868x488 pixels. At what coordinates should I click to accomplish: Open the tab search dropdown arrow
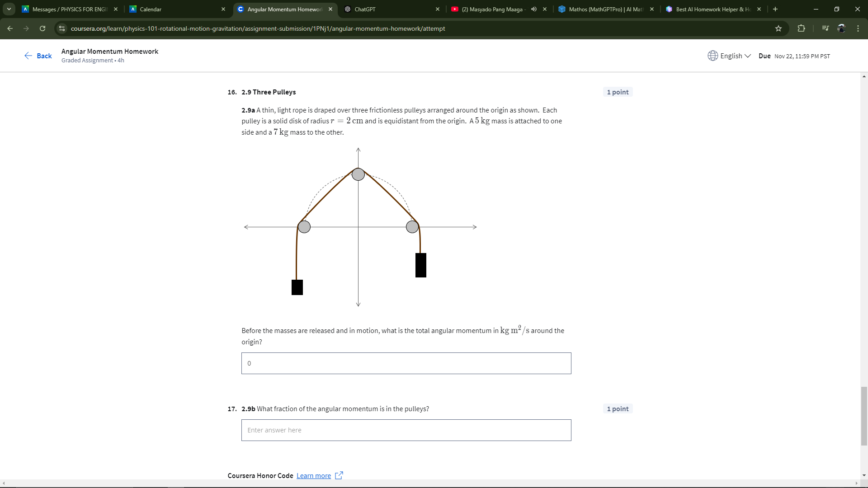tap(9, 9)
